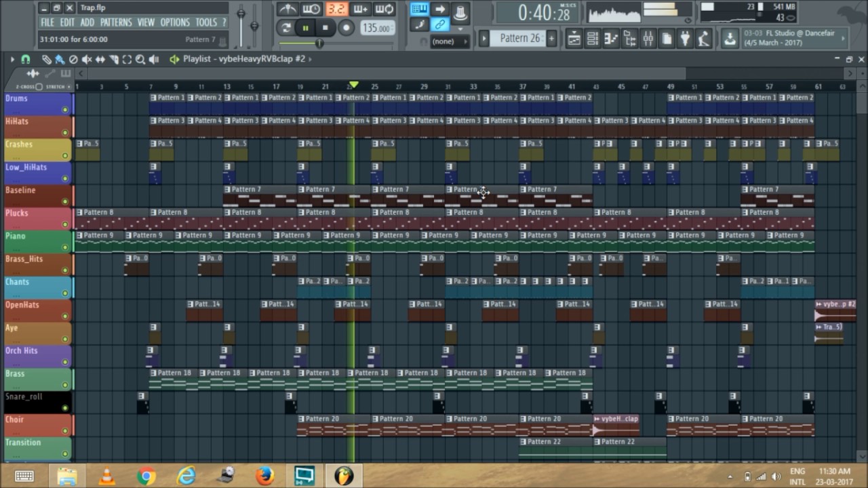Click the loop recording icon

384,9
